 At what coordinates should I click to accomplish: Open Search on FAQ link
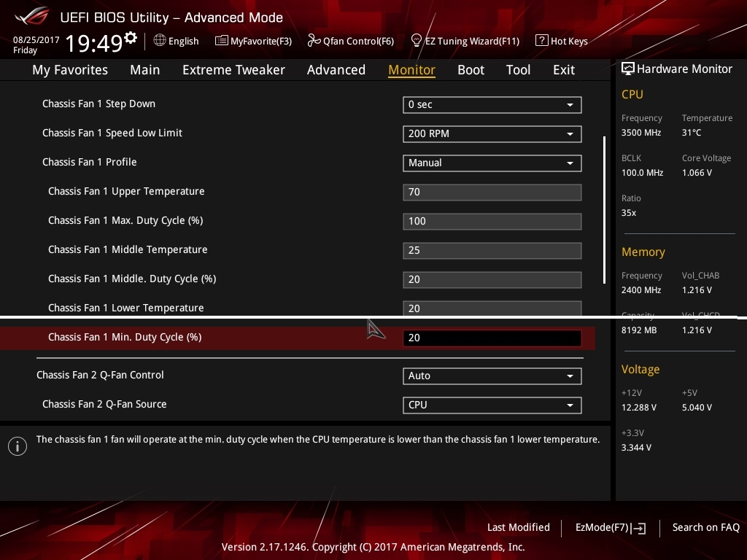(705, 527)
